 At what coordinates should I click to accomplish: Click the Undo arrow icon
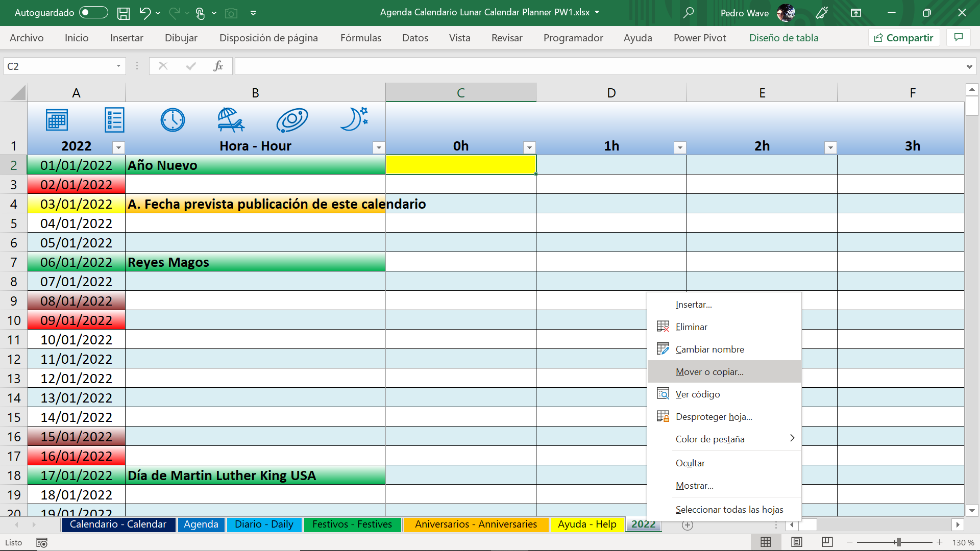(145, 13)
